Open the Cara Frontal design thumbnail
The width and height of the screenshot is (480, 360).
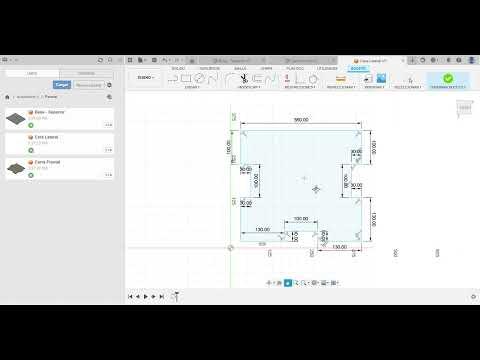click(15, 168)
